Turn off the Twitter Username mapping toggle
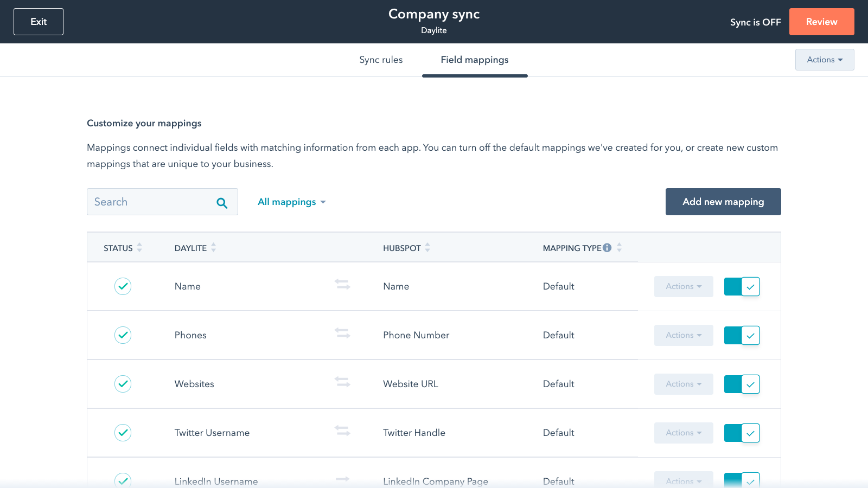 coord(742,433)
